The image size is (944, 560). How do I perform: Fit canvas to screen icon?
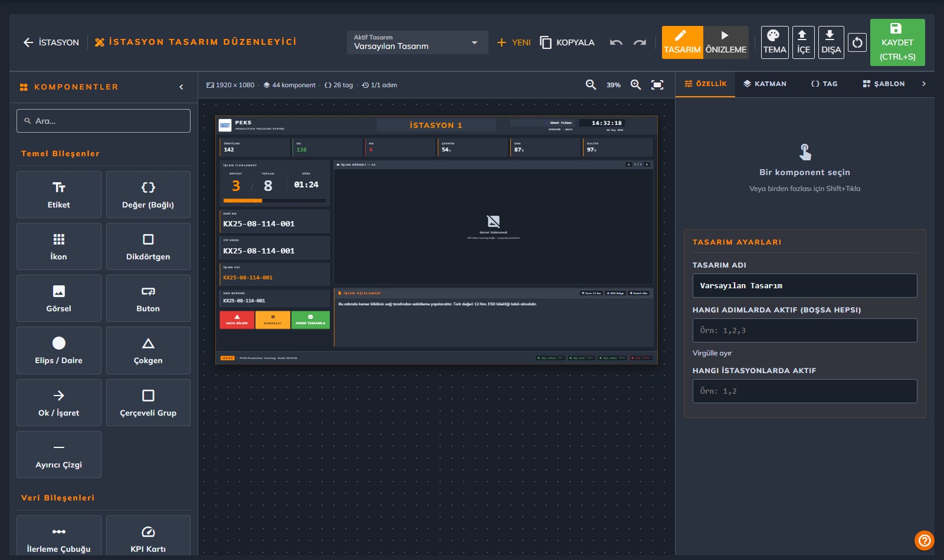coord(657,85)
